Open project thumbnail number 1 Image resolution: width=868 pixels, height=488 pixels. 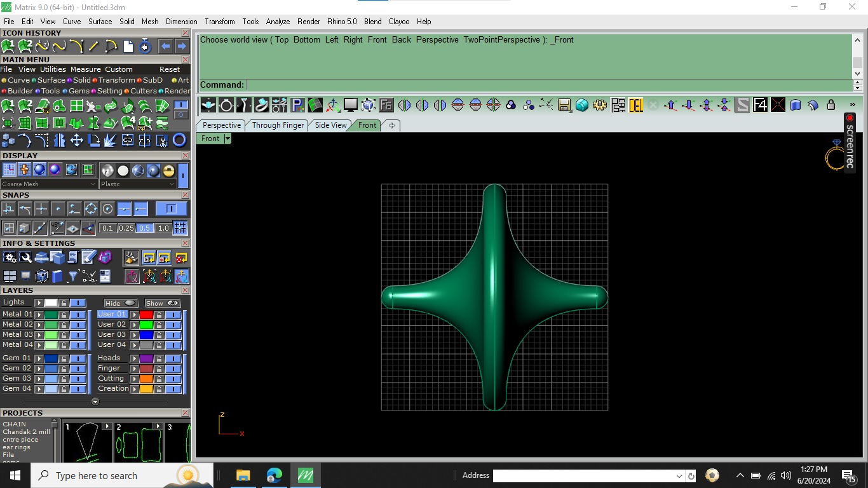[x=86, y=443]
